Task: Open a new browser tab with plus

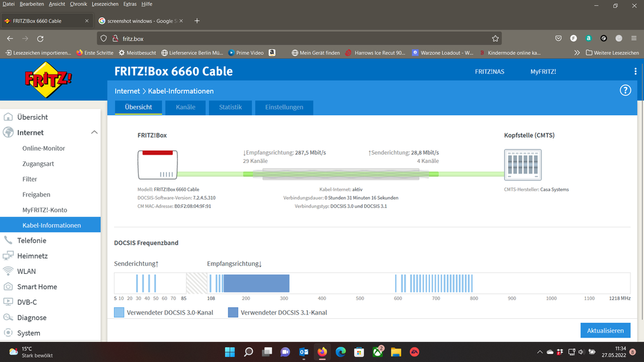Action: (x=197, y=21)
